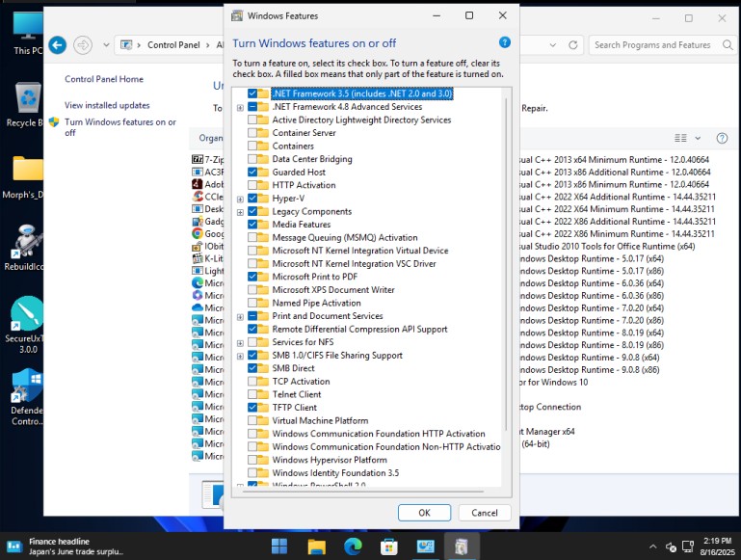Select the Windows Identity Foundation 3.5 row
Image resolution: width=741 pixels, height=560 pixels.
tap(335, 472)
